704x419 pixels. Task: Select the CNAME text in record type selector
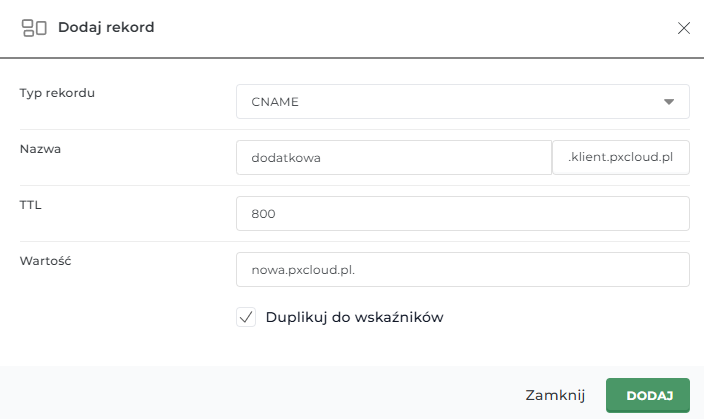[276, 102]
